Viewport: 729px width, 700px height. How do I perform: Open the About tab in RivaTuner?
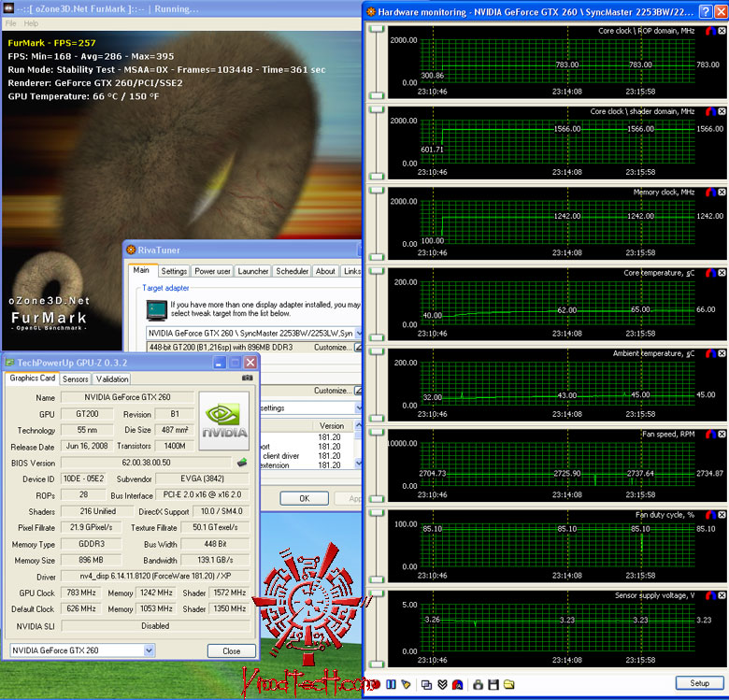pyautogui.click(x=325, y=271)
